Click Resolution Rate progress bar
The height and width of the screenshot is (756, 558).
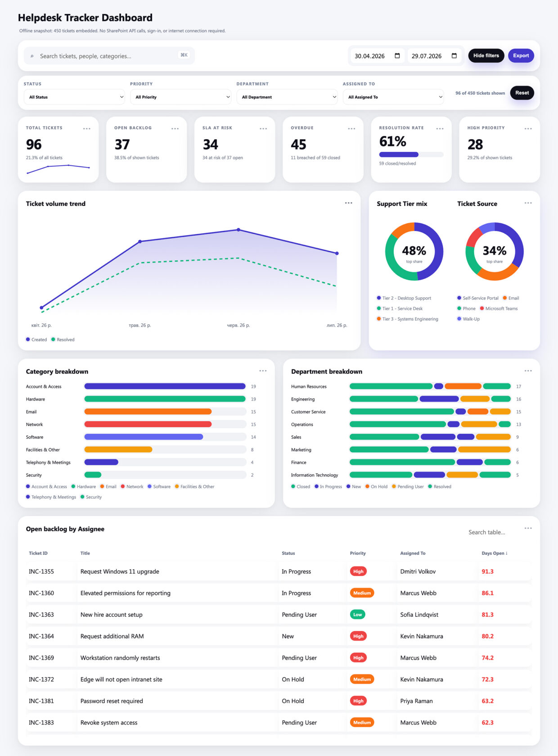(x=411, y=154)
